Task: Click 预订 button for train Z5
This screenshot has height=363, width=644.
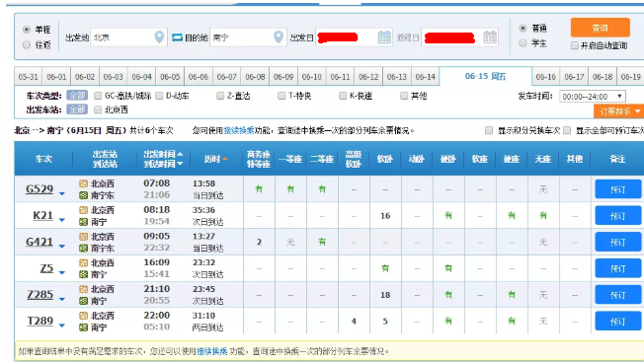Action: point(617,268)
